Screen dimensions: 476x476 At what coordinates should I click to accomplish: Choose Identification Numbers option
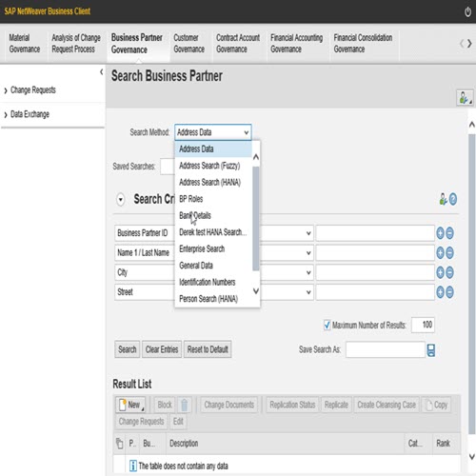coord(213,282)
